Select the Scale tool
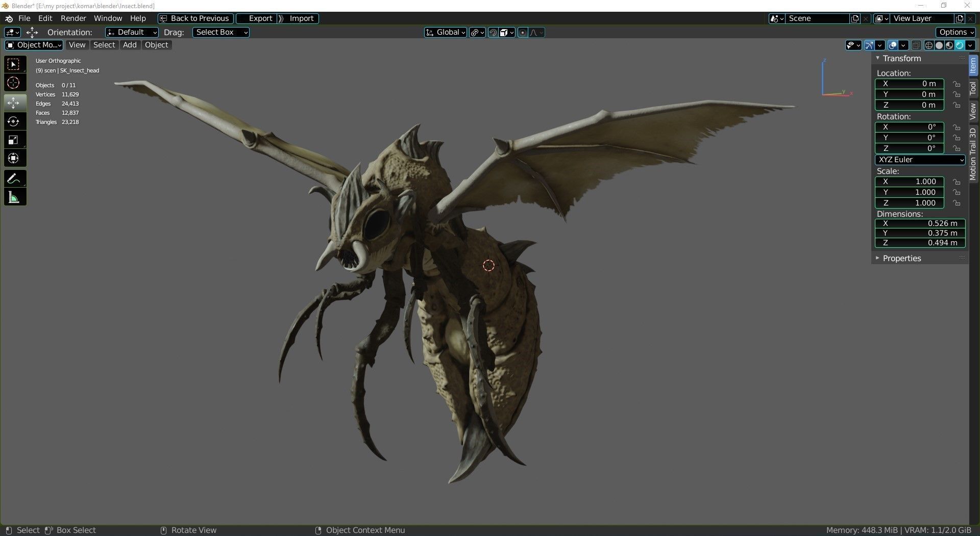 [x=14, y=139]
